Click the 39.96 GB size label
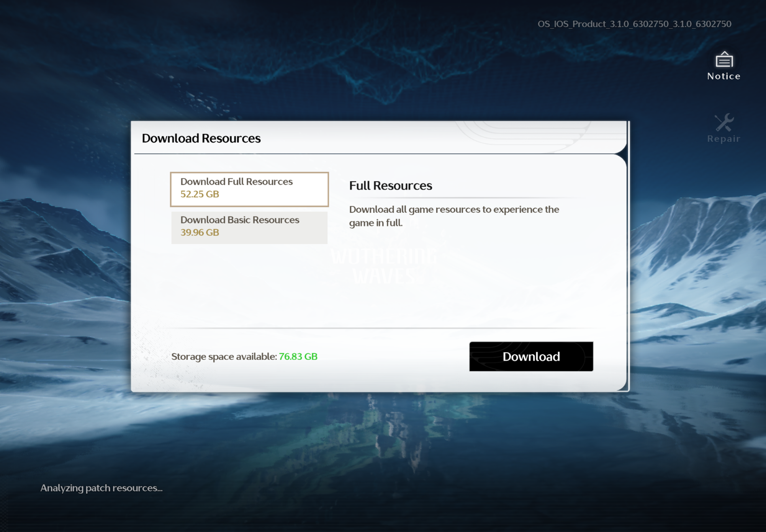766x532 pixels. click(200, 232)
